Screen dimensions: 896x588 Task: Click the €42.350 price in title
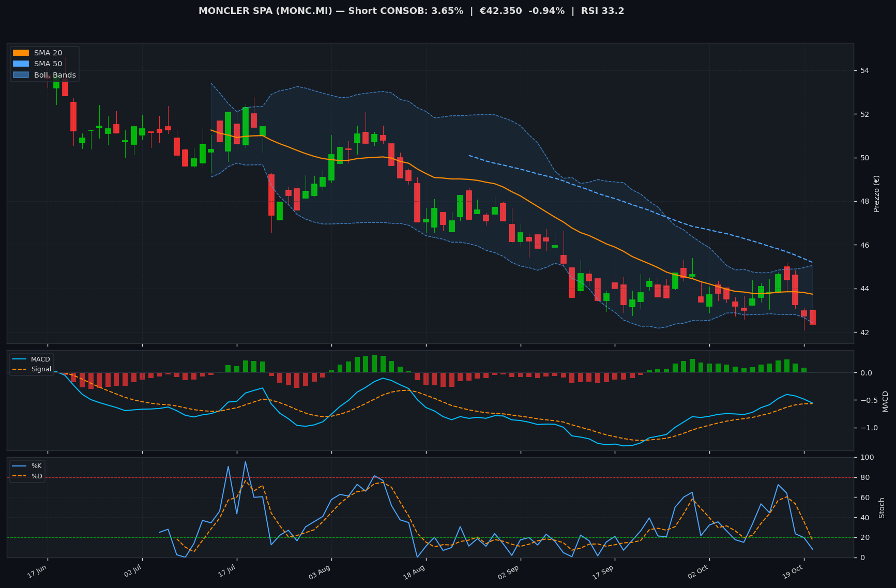pyautogui.click(x=500, y=11)
